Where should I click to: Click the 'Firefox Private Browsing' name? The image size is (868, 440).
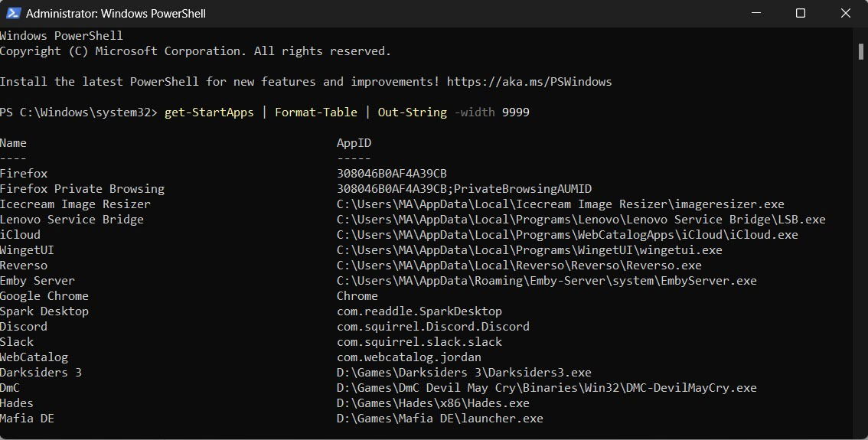pyautogui.click(x=83, y=189)
